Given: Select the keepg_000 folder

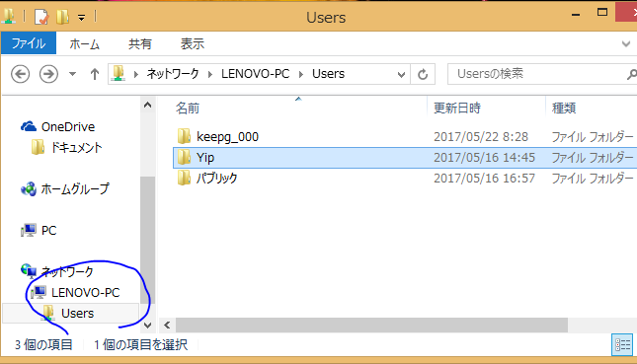Looking at the screenshot, I should coord(227,137).
